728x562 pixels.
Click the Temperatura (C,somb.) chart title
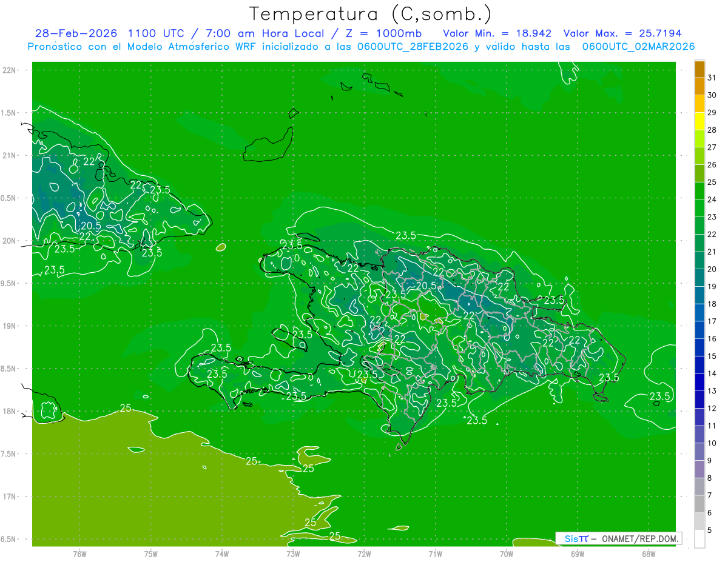pyautogui.click(x=370, y=14)
